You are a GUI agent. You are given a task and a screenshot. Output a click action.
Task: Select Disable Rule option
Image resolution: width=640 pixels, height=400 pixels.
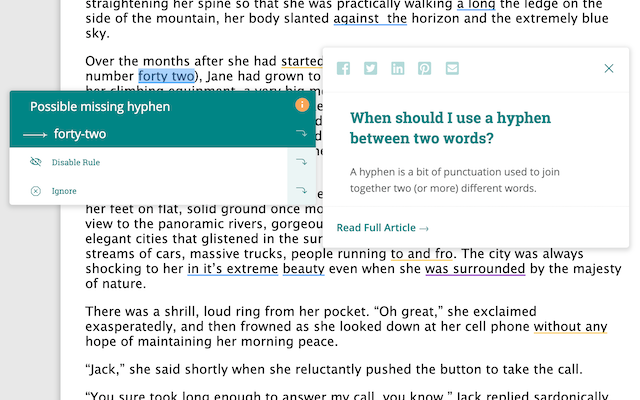[x=76, y=162]
